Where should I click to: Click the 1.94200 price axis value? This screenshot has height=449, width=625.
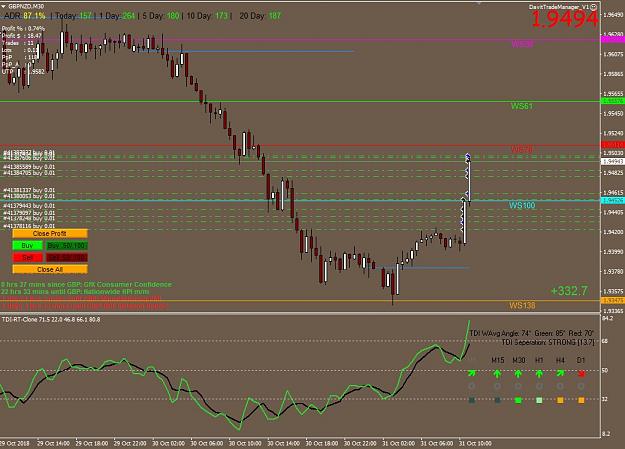[x=613, y=232]
